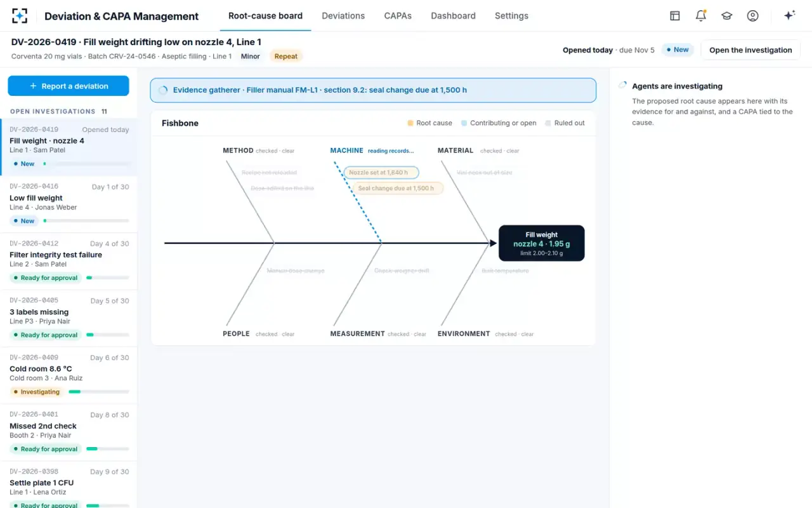The width and height of the screenshot is (812, 508).
Task: Click the Minor severity tag
Action: (250, 57)
